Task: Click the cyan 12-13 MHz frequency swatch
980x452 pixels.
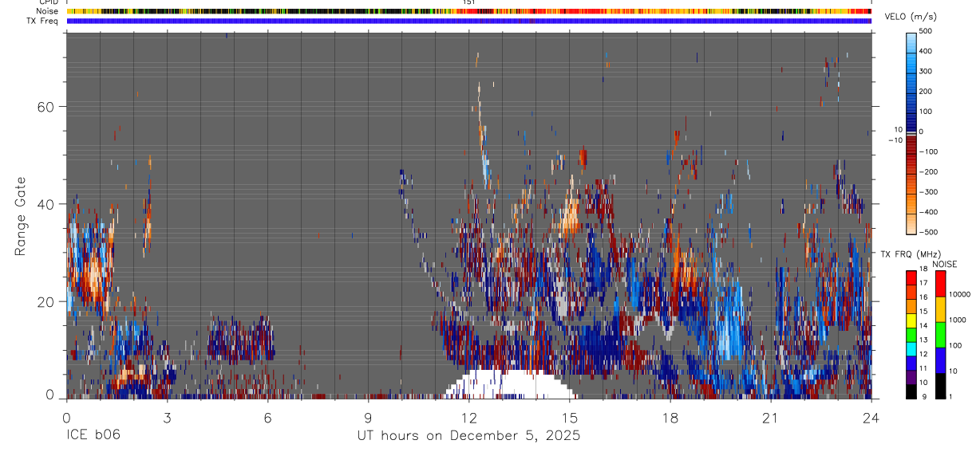Action: [x=911, y=348]
